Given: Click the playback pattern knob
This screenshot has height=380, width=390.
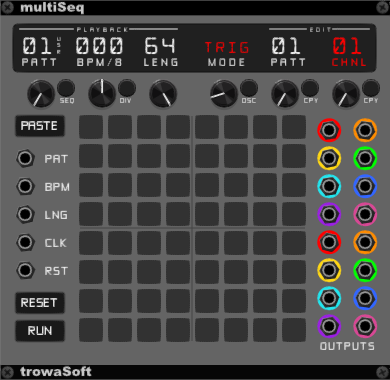Looking at the screenshot, I should pyautogui.click(x=41, y=94).
